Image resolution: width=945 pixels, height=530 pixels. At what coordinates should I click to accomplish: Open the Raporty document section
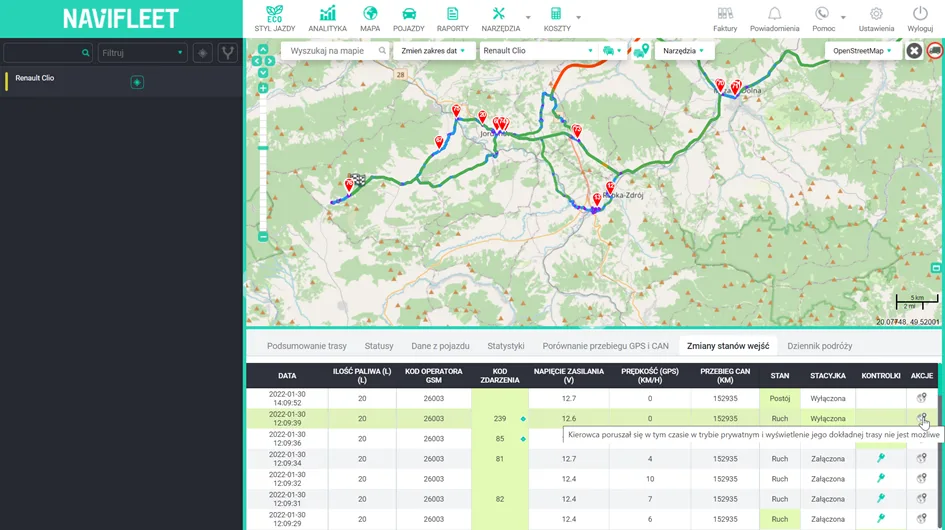[453, 19]
